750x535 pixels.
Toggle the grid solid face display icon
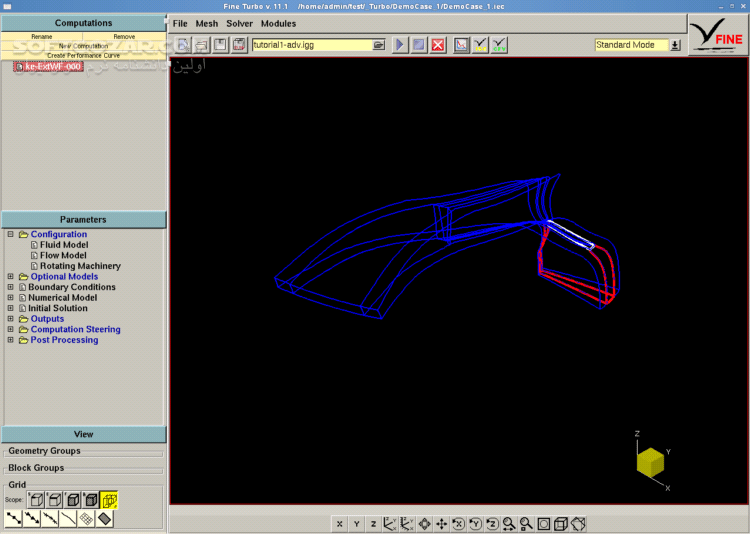point(105,519)
